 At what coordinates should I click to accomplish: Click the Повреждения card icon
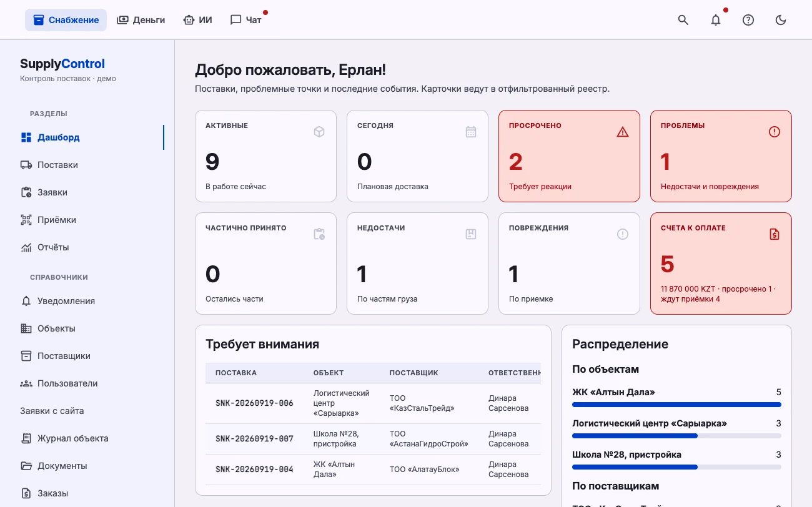click(x=623, y=234)
